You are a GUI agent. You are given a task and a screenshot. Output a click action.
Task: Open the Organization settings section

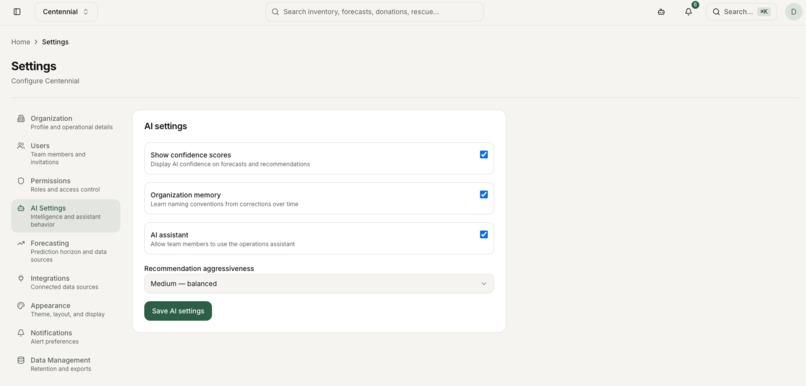click(x=66, y=122)
